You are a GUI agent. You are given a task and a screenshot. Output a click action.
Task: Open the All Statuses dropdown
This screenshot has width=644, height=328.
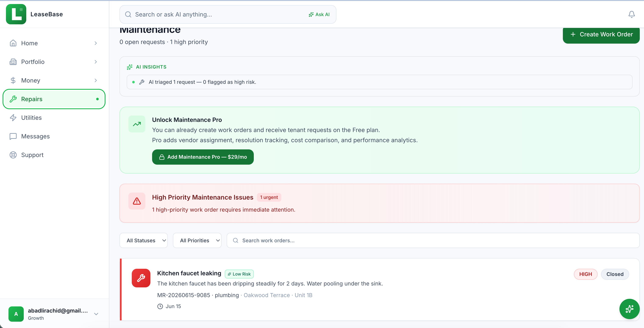(143, 240)
